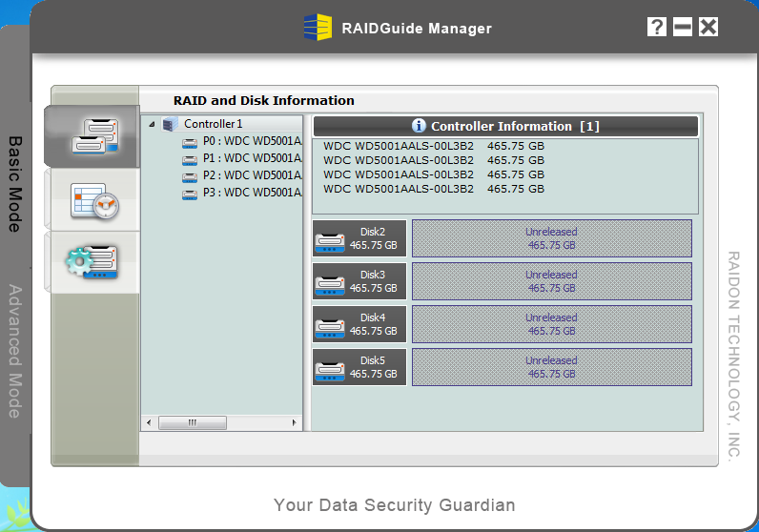Switch to the Advanced Mode tab
This screenshot has height=532, width=759.
15,350
